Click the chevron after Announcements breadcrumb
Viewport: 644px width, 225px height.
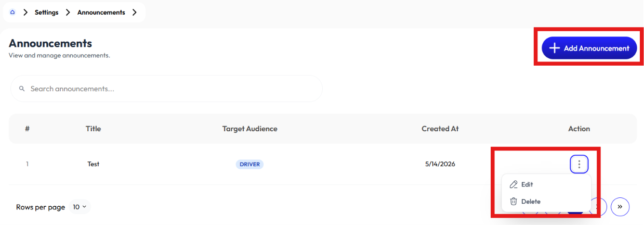135,12
